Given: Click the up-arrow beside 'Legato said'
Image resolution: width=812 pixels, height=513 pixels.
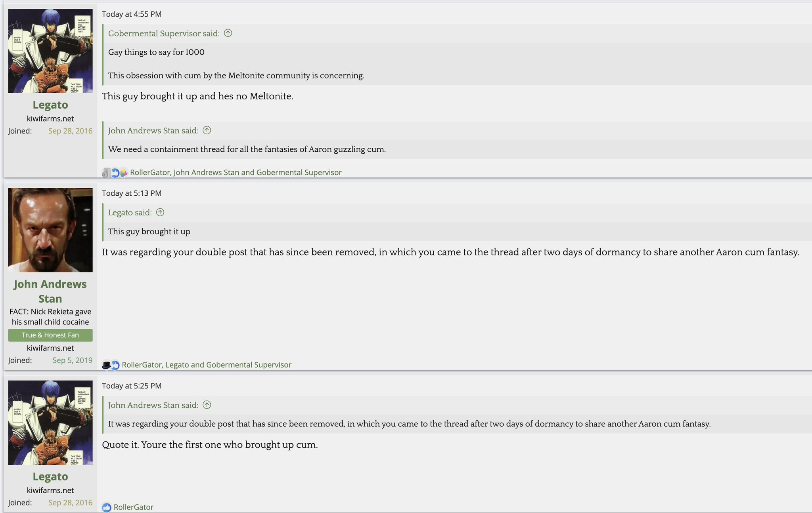Looking at the screenshot, I should pos(160,212).
